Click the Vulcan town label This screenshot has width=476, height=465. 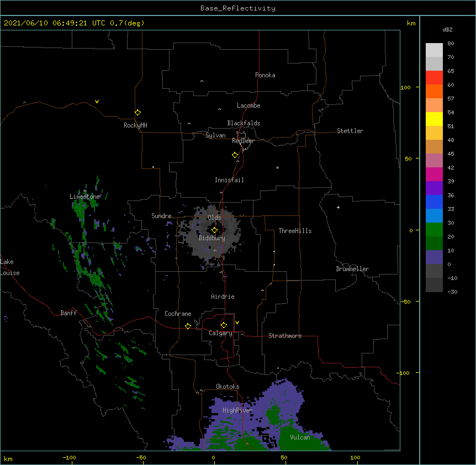pos(300,437)
